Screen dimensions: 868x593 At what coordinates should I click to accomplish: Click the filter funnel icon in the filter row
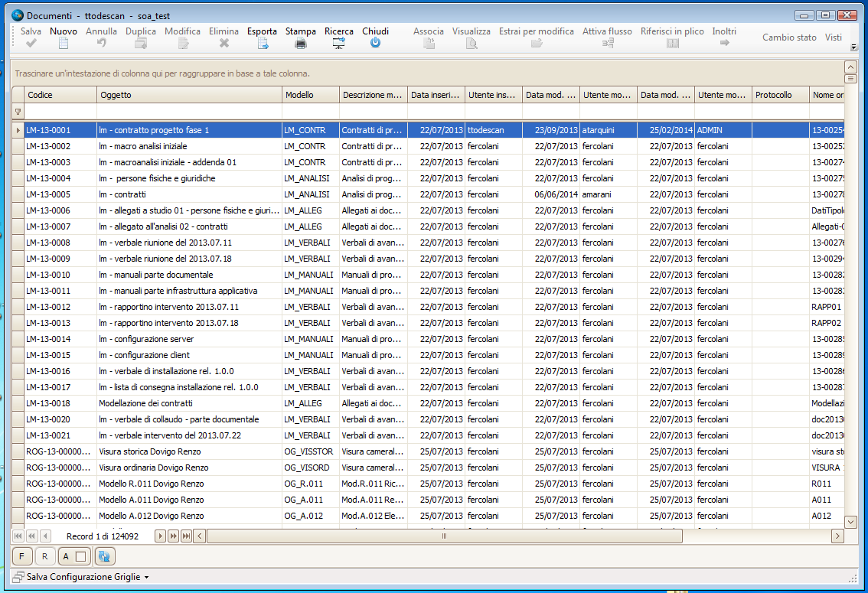tap(18, 112)
